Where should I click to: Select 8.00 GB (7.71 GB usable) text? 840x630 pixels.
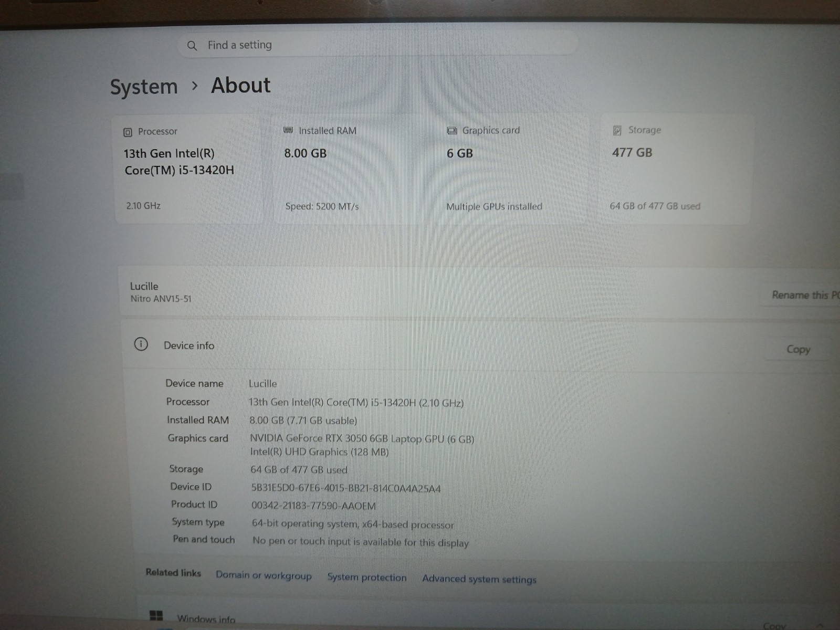[x=303, y=421]
